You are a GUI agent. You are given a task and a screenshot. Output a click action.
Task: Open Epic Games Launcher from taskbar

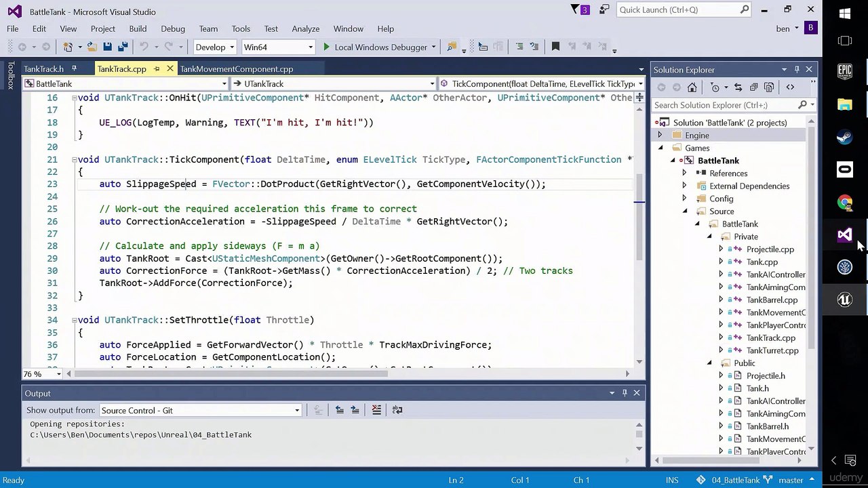tap(844, 71)
